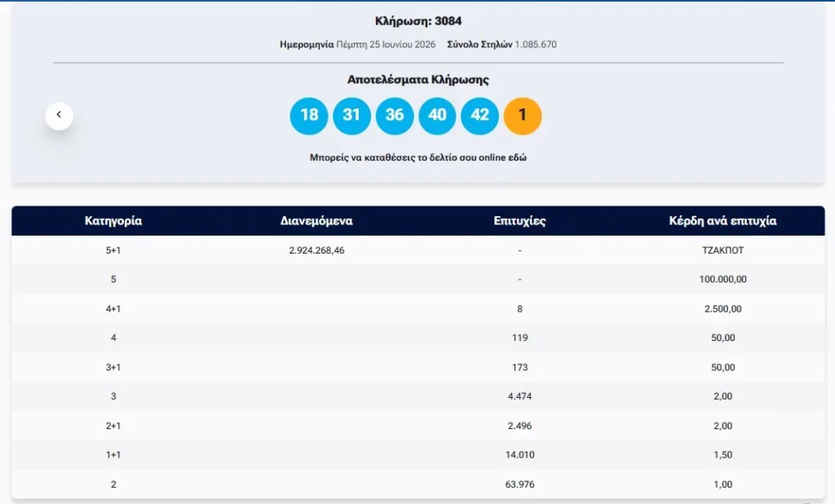Click the 2.500,00 winnings value

[x=722, y=309]
